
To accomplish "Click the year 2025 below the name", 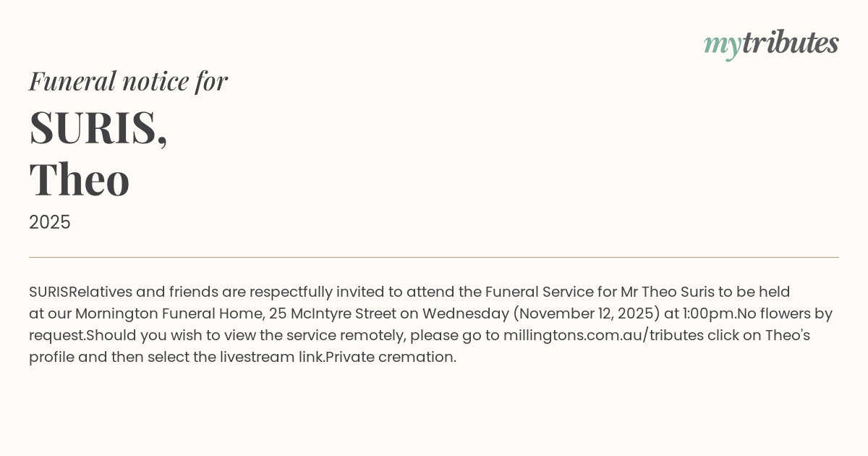I will tap(50, 222).
